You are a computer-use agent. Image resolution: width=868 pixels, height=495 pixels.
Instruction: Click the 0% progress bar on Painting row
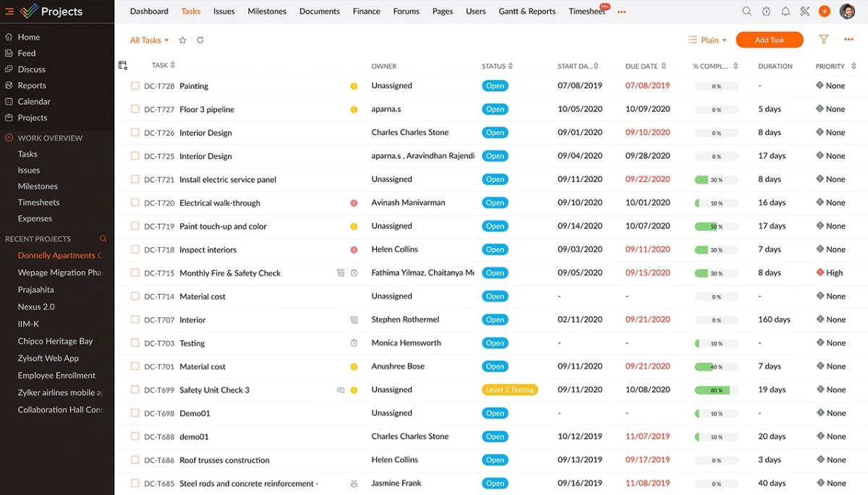point(717,86)
